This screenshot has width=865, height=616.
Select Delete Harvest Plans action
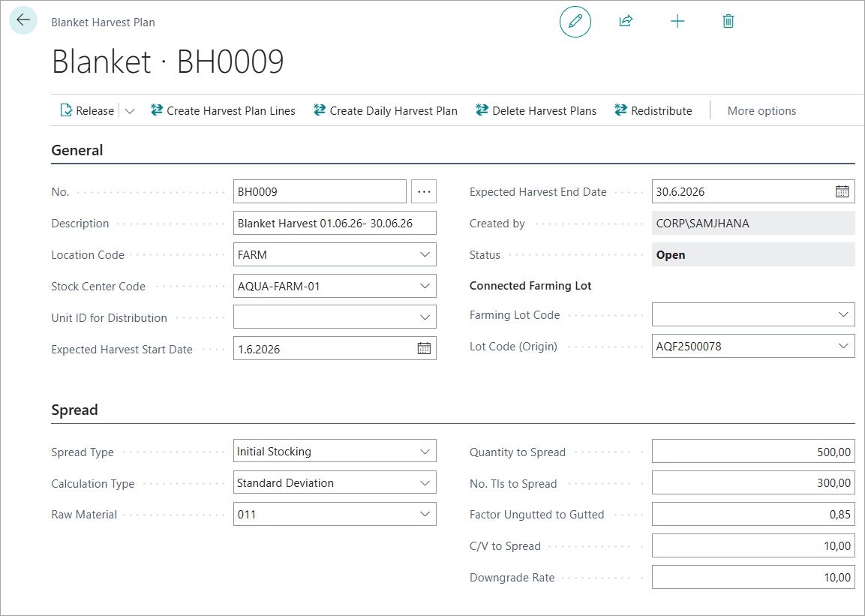point(536,111)
